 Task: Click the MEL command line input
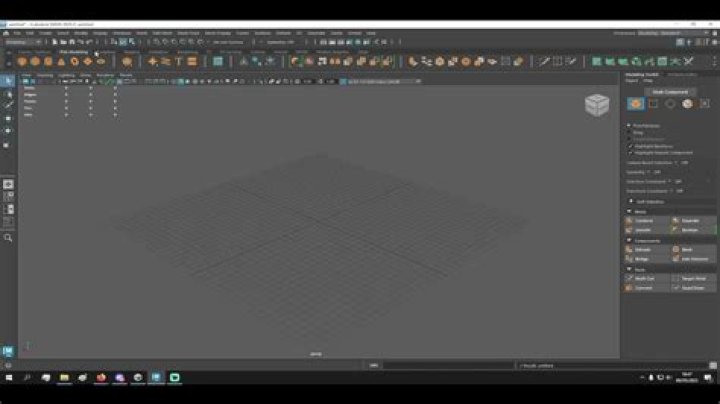point(449,365)
